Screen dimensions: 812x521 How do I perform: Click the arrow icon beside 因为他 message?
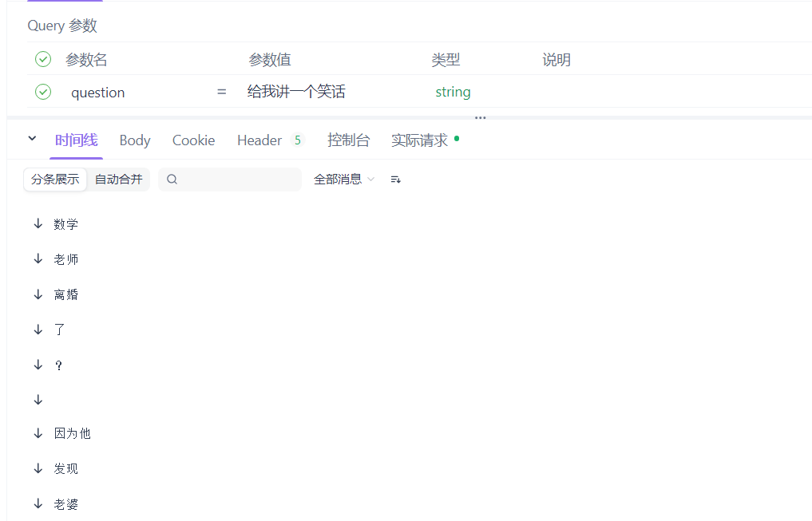(x=38, y=433)
